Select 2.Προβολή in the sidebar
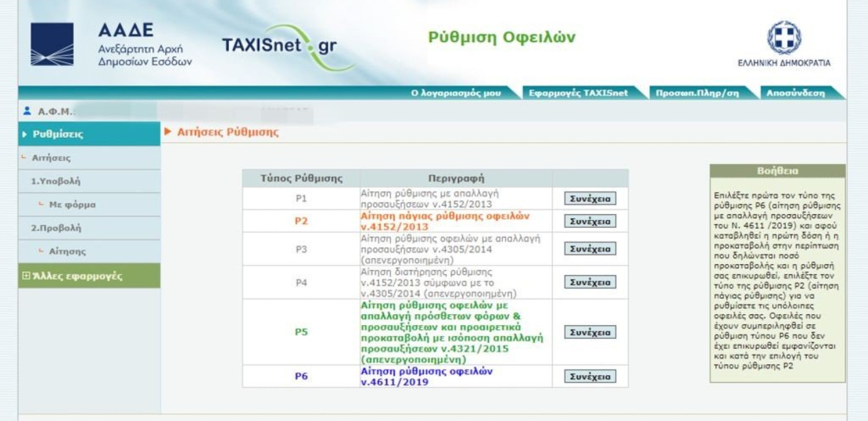The width and height of the screenshot is (868, 421). coord(56,228)
